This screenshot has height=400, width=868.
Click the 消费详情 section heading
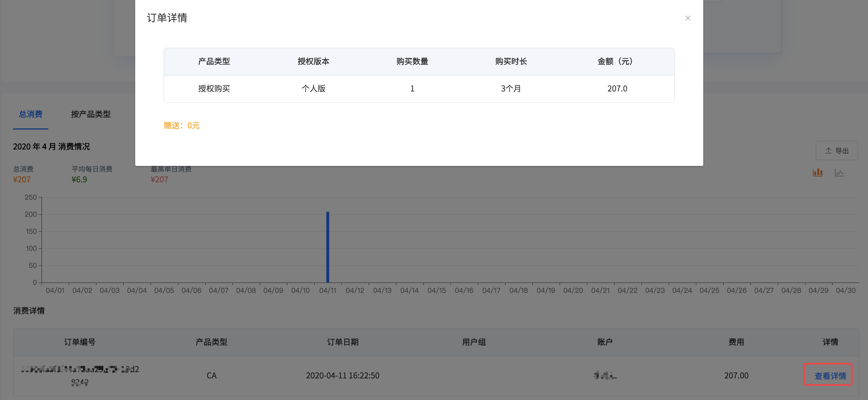point(29,311)
